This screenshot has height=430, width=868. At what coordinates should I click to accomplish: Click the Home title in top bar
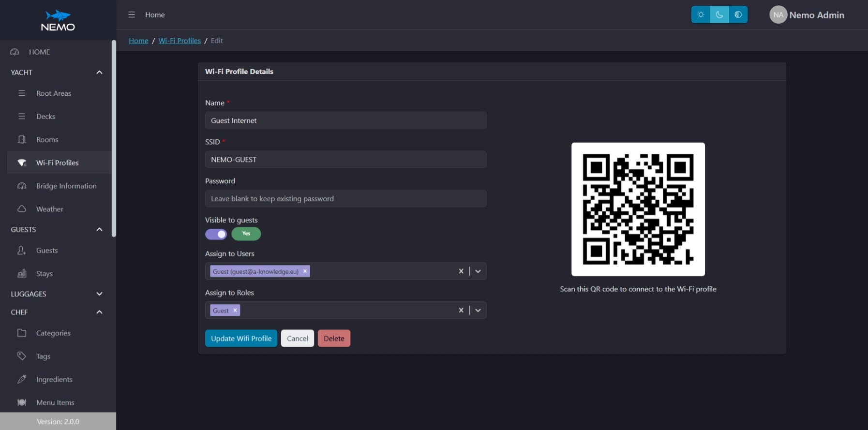coord(155,15)
